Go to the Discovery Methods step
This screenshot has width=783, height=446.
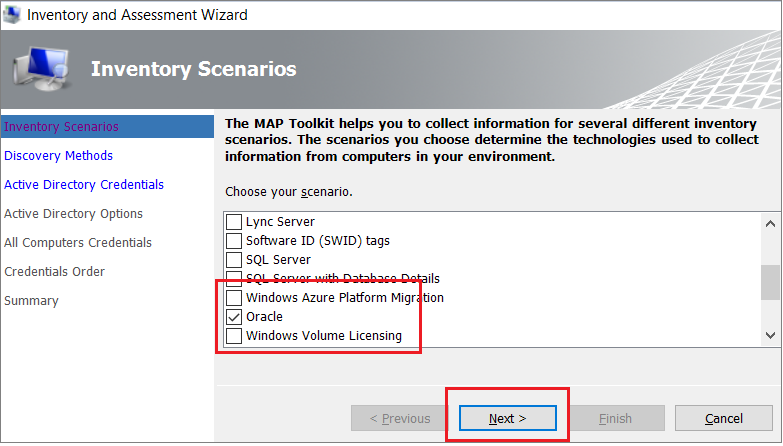[58, 156]
